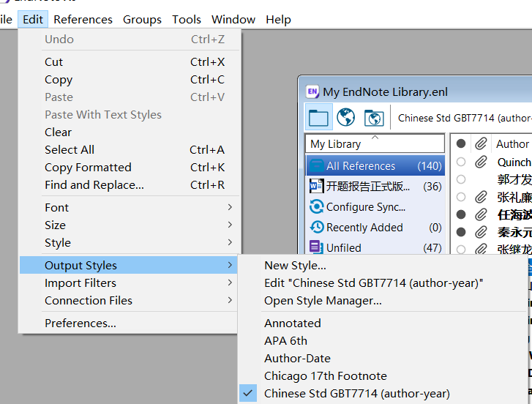This screenshot has height=404, width=532.
Task: Toggle read status dot for 郭才发 row
Action: click(461, 179)
